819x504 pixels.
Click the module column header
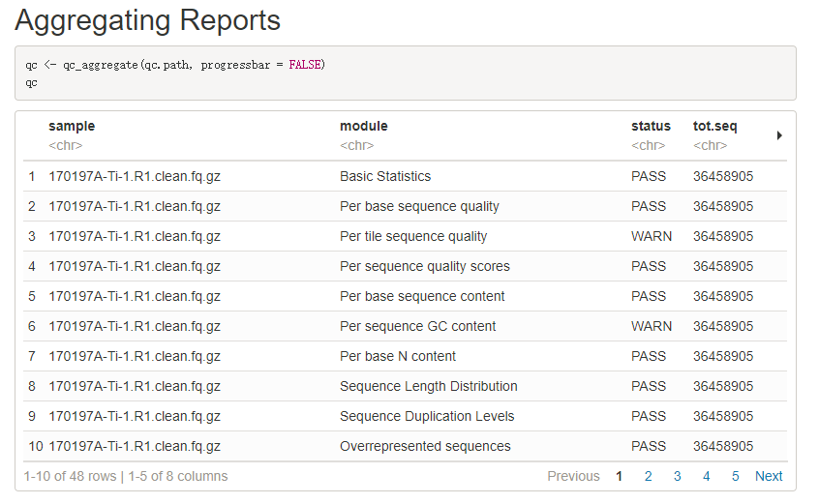pyautogui.click(x=363, y=126)
